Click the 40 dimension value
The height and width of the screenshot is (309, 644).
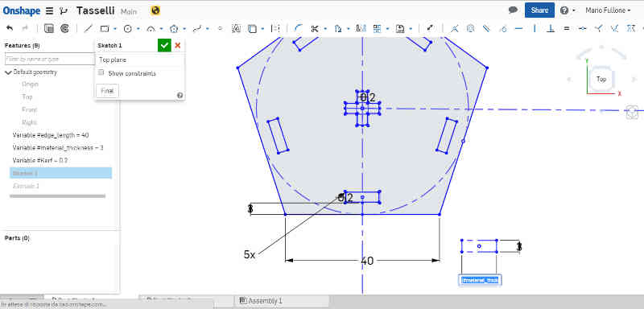367,261
